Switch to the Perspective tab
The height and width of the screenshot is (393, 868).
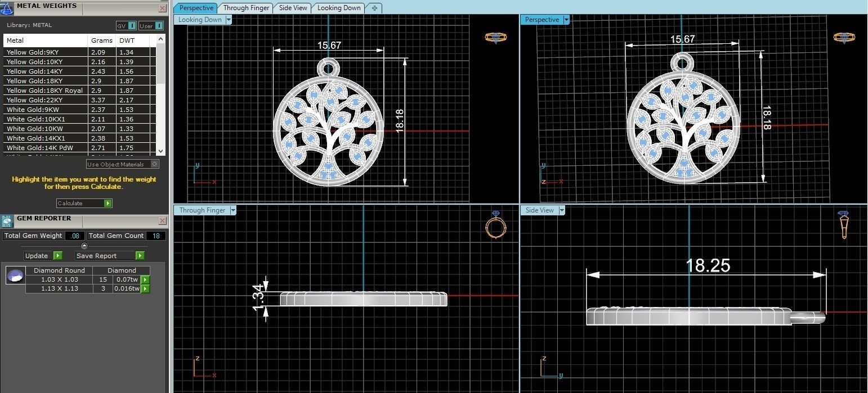(196, 8)
